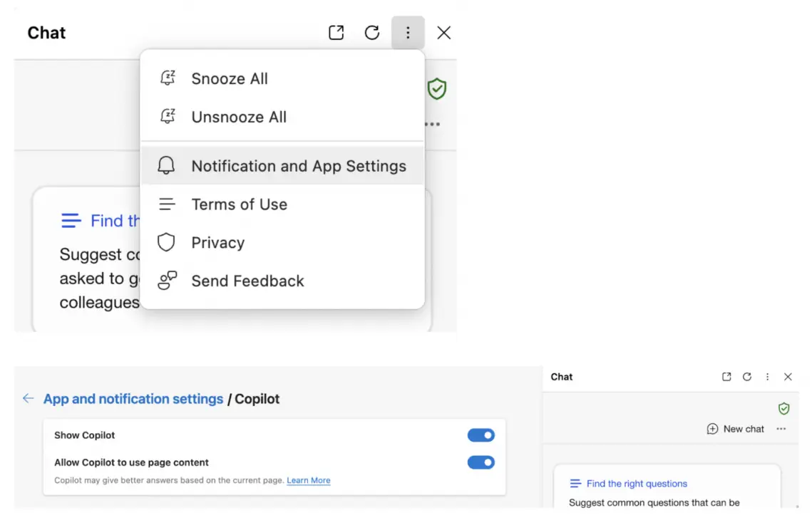
Task: Open more options next to New chat
Action: (x=781, y=429)
